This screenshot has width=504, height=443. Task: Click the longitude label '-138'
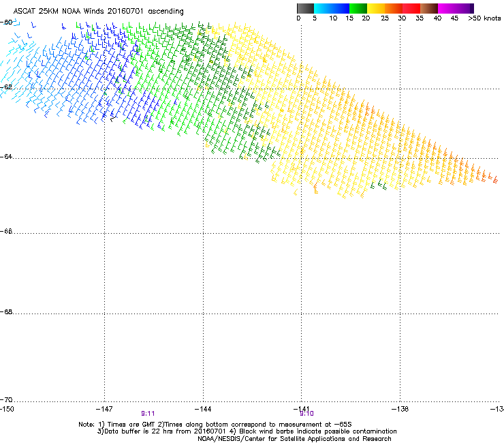(400, 409)
